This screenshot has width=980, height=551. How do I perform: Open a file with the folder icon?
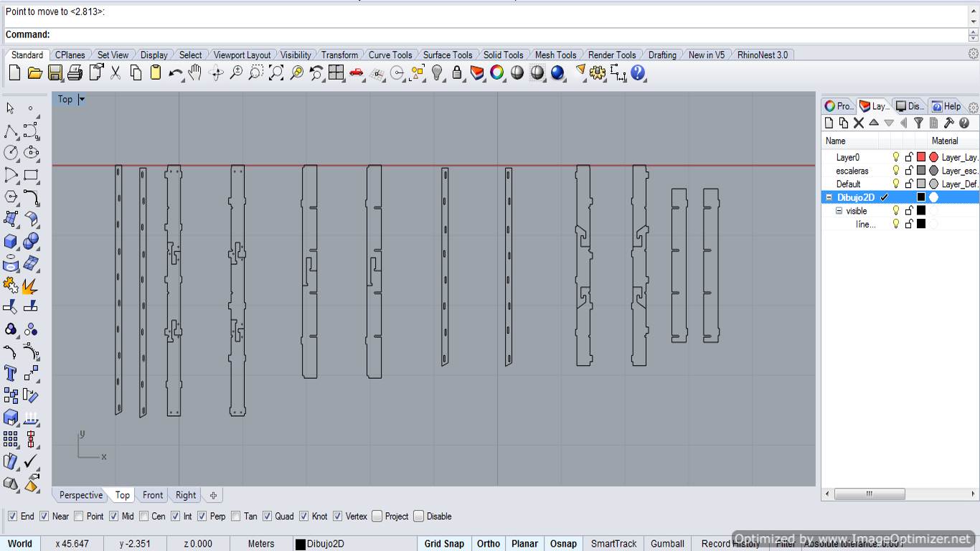pos(34,72)
